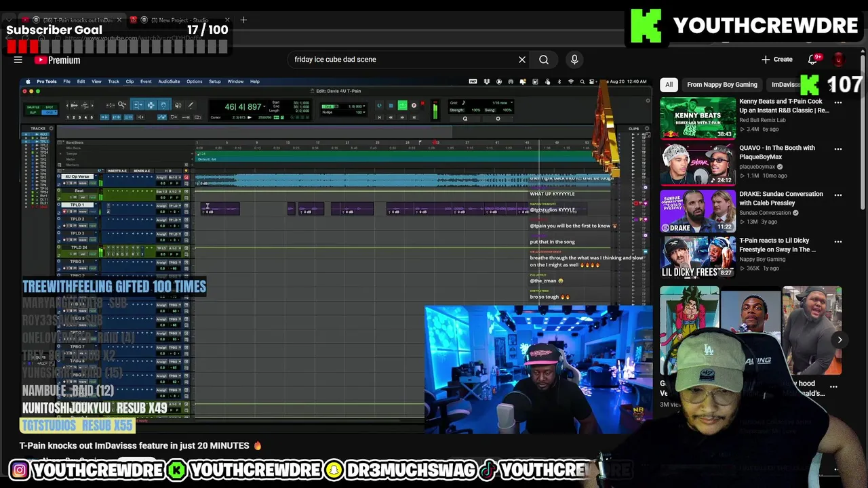The width and height of the screenshot is (868, 488).
Task: Open the three-dot menu for Kenny Beats video
Action: click(x=838, y=102)
